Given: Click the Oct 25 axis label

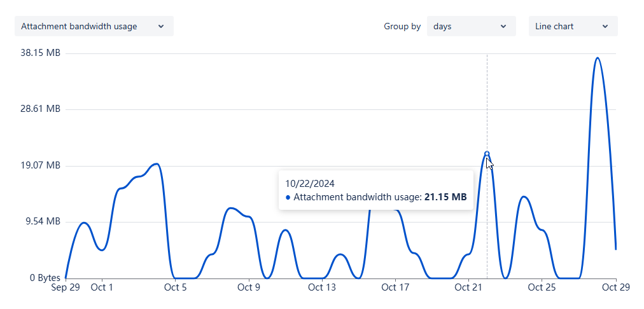Looking at the screenshot, I should (542, 287).
